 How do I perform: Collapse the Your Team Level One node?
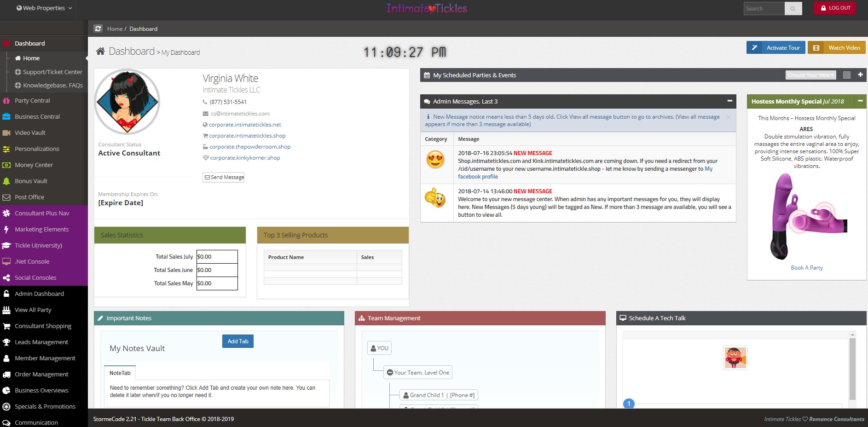(390, 373)
